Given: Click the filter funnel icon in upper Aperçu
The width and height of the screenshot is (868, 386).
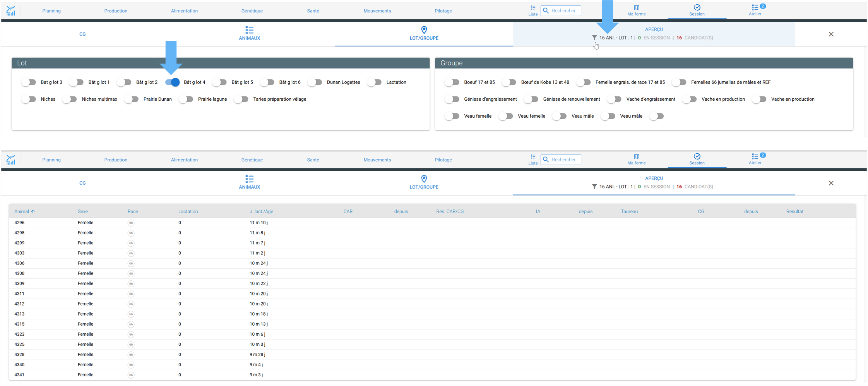Looking at the screenshot, I should click(594, 38).
